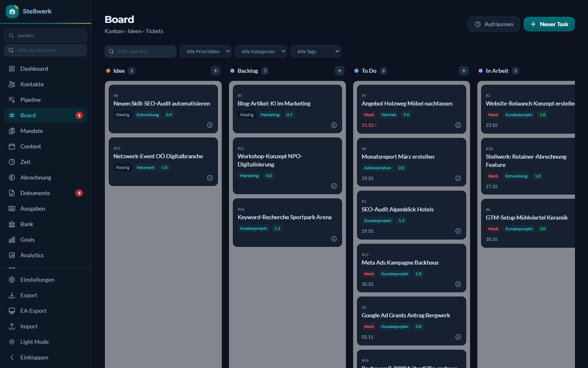Click the Import upload icon

click(12, 326)
